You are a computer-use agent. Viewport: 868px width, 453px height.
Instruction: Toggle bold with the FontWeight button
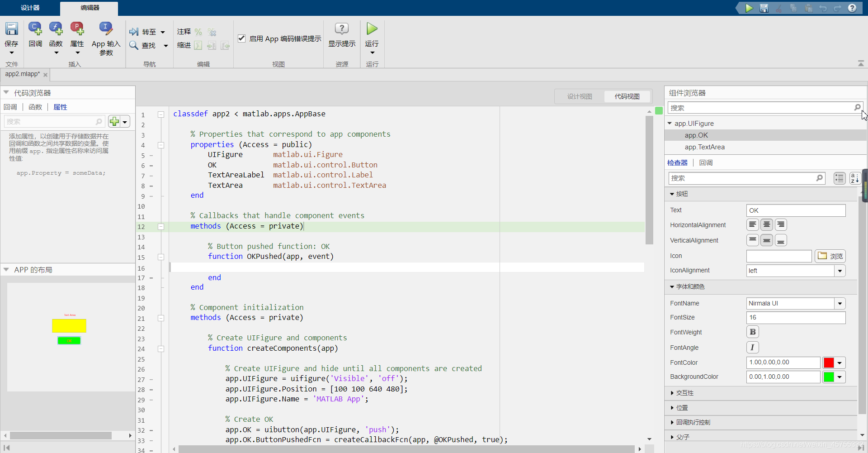click(752, 332)
